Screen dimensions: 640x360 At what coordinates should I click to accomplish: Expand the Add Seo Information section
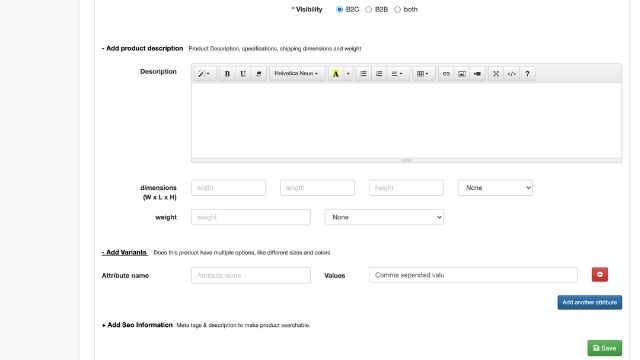tap(137, 325)
